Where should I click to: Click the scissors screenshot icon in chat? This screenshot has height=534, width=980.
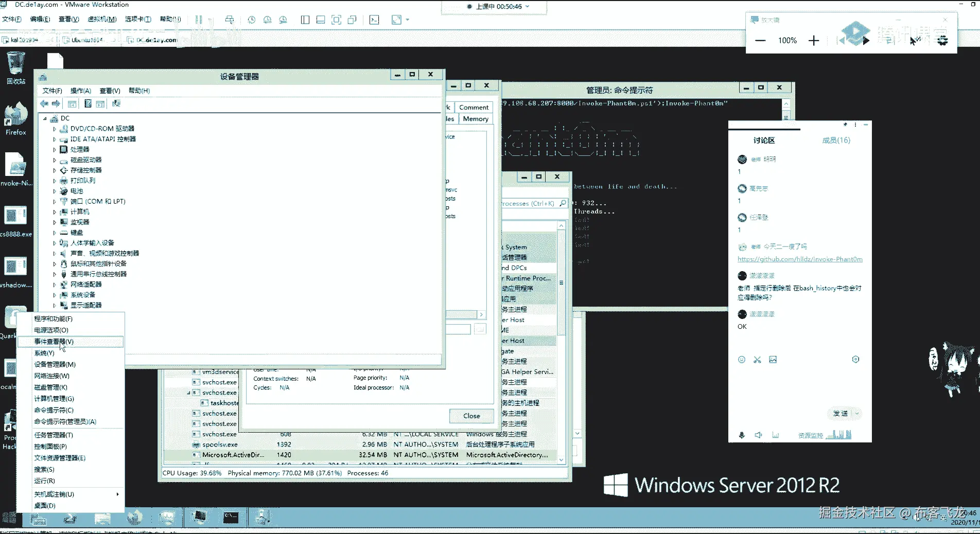click(x=757, y=360)
